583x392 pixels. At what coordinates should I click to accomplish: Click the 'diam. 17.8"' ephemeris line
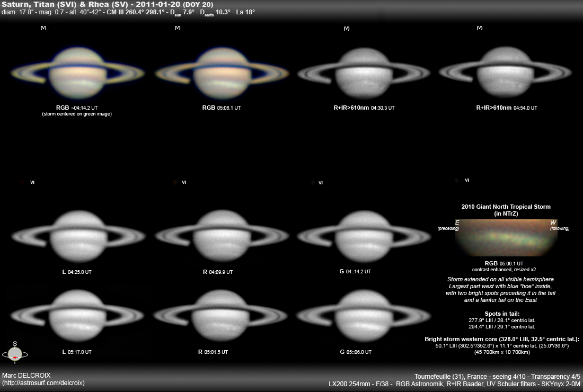tap(128, 12)
